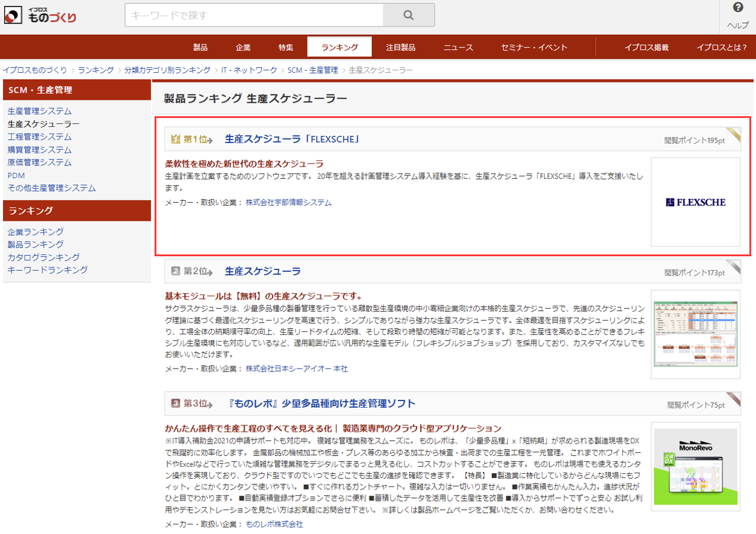Viewport: 756px width, 534px height.
Task: Open the 特集 navigation tab
Action: click(286, 48)
